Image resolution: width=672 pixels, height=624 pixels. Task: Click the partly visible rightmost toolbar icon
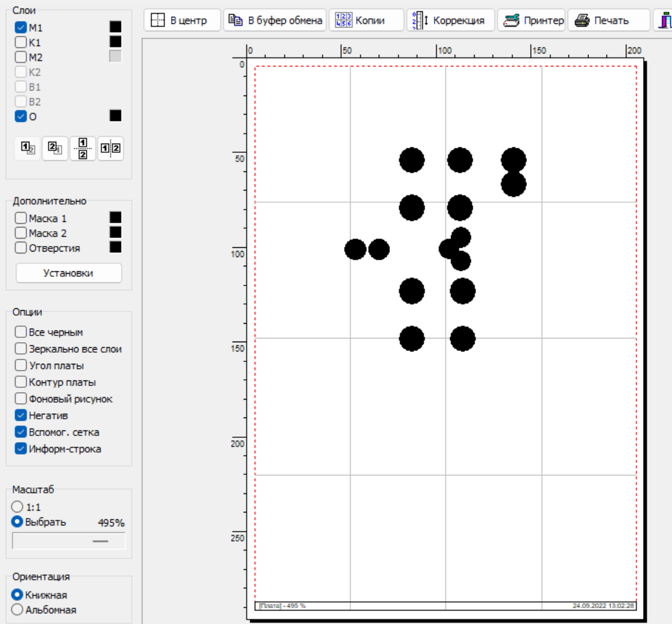tap(664, 20)
